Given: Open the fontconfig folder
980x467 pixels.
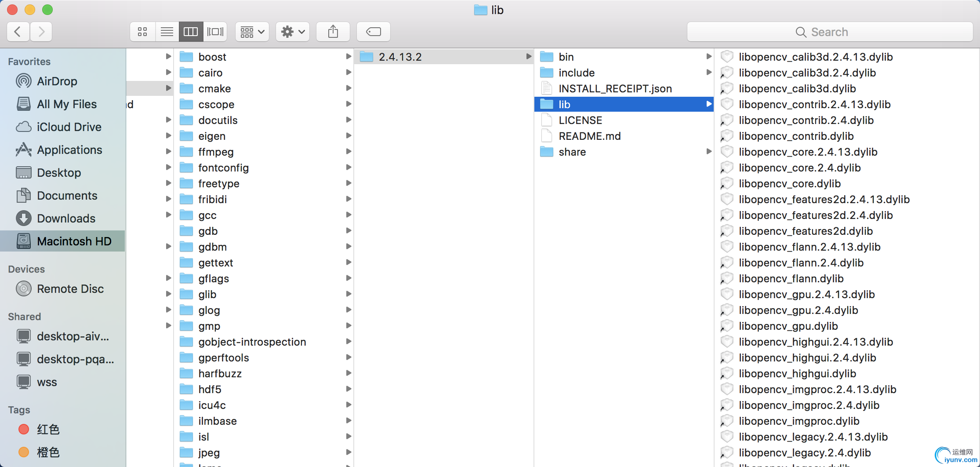Looking at the screenshot, I should [264, 168].
